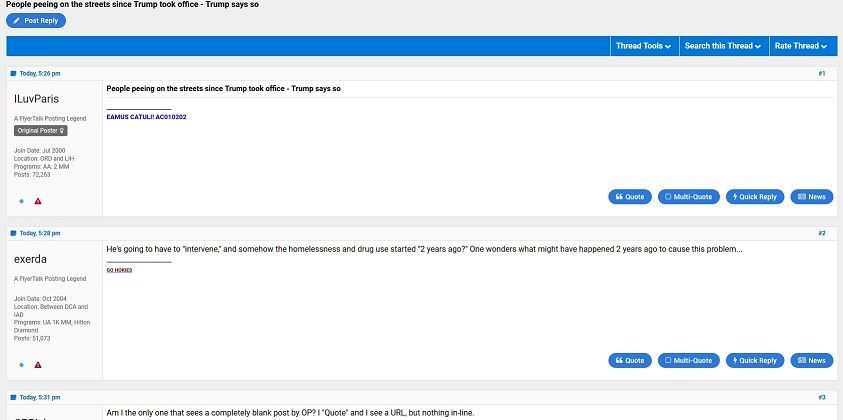This screenshot has width=843, height=420.
Task: Click the post icon beside Today, 5:28 pm
Action: 13,233
